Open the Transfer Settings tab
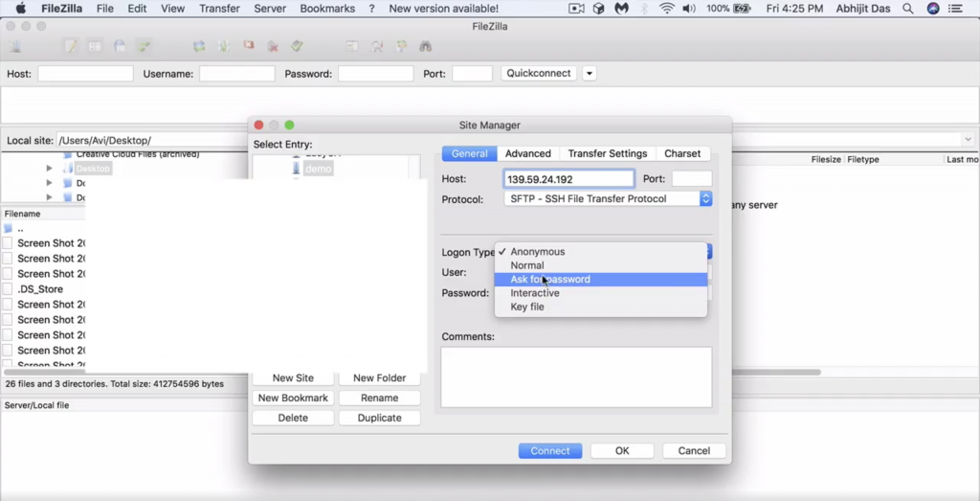Viewport: 980px width, 501px height. click(608, 153)
